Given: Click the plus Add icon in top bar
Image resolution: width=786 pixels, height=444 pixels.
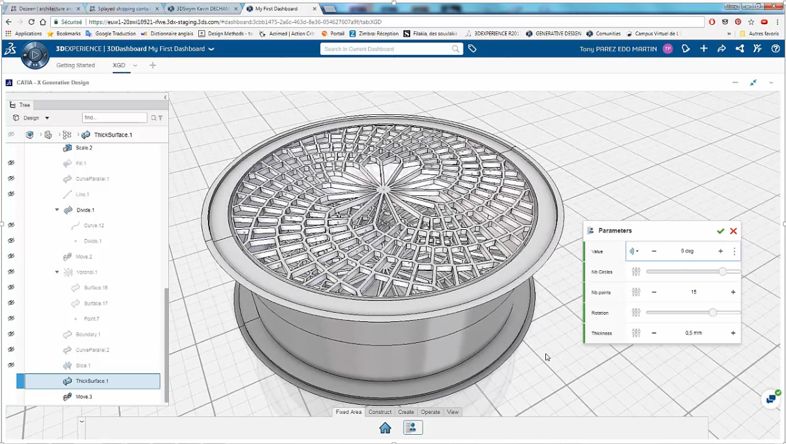Looking at the screenshot, I should [x=704, y=49].
